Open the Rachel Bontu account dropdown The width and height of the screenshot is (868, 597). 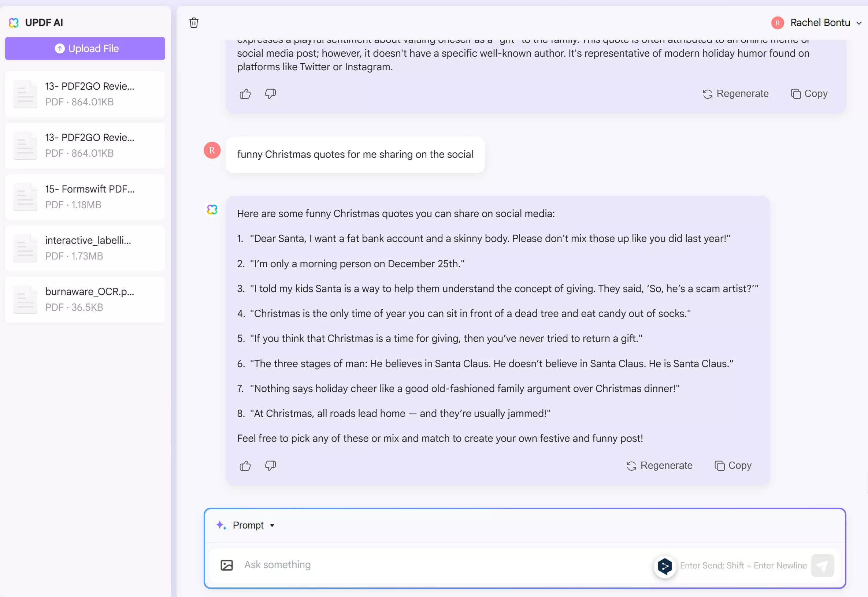pyautogui.click(x=858, y=23)
